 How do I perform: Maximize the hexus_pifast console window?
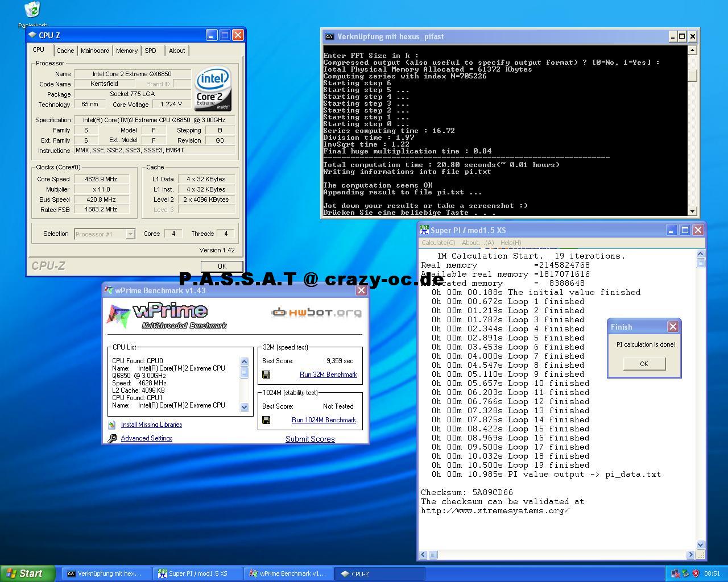point(682,36)
